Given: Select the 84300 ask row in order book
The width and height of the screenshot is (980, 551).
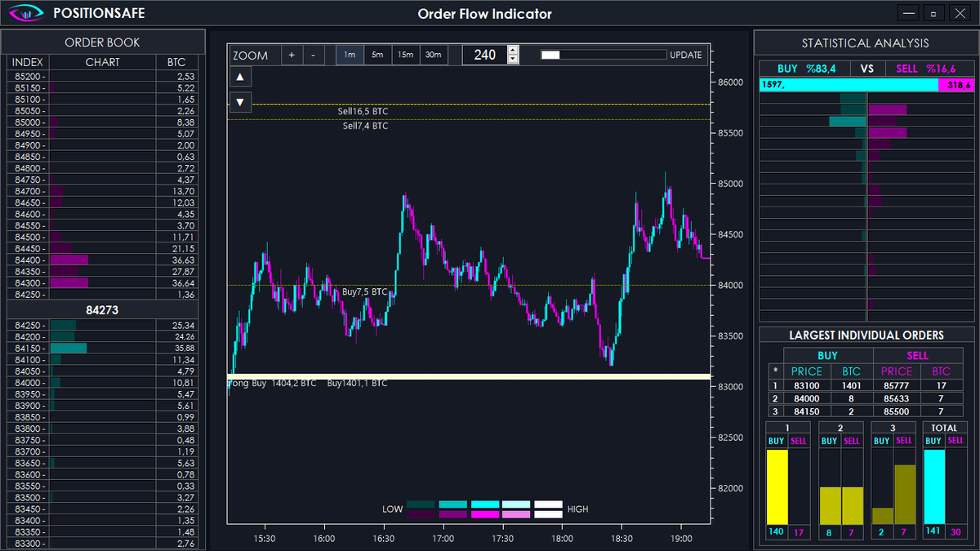Looking at the screenshot, I should [102, 282].
